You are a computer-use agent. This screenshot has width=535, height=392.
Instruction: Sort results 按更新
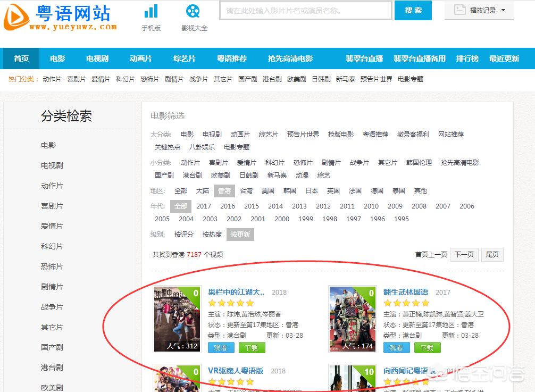[240, 235]
